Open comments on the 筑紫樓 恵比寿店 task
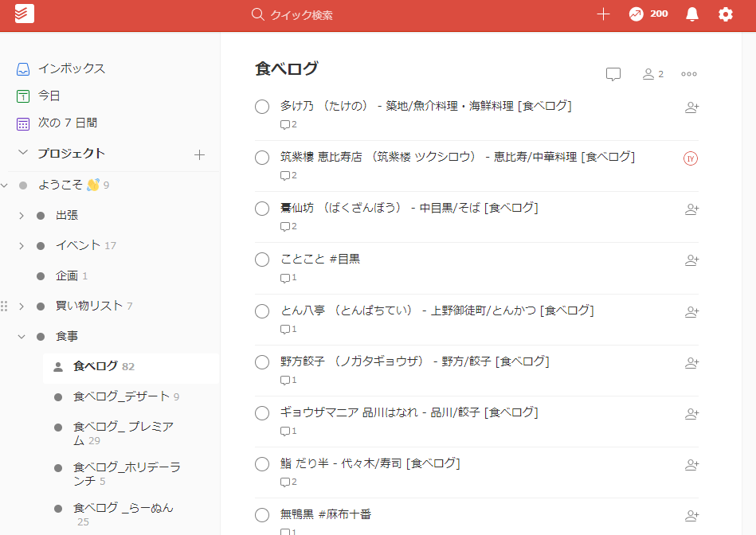 click(288, 175)
